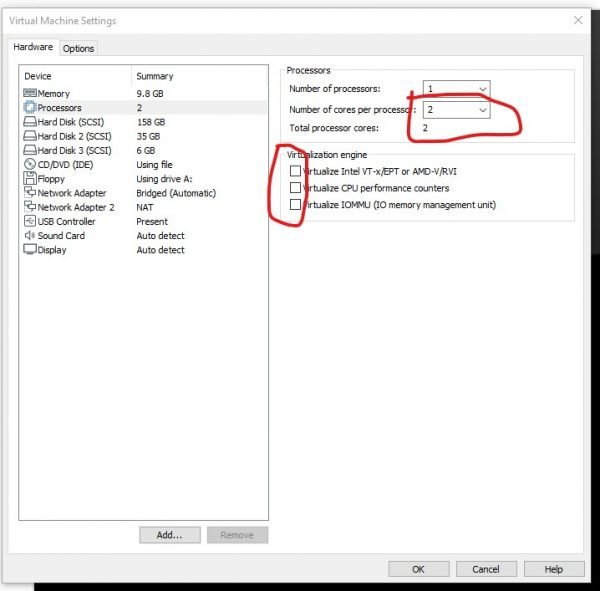Viewport: 600px width, 591px height.
Task: Select the Floppy device label
Action: [x=51, y=179]
